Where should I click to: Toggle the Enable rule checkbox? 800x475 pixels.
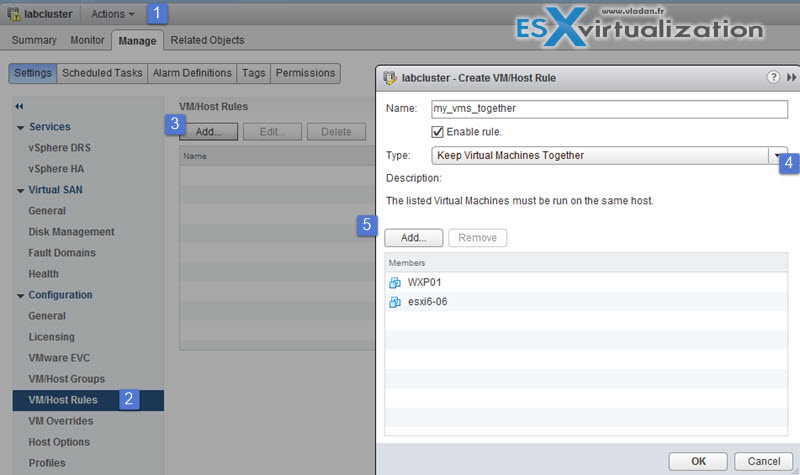[437, 132]
